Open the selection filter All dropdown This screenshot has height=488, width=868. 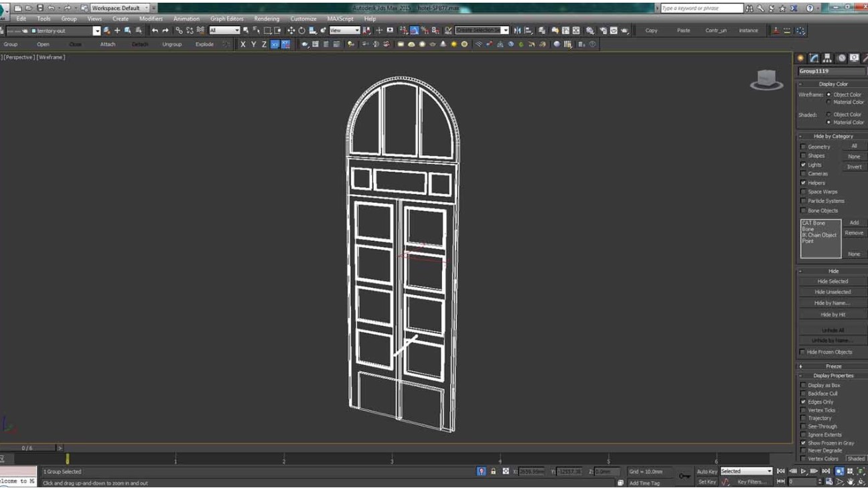[226, 30]
